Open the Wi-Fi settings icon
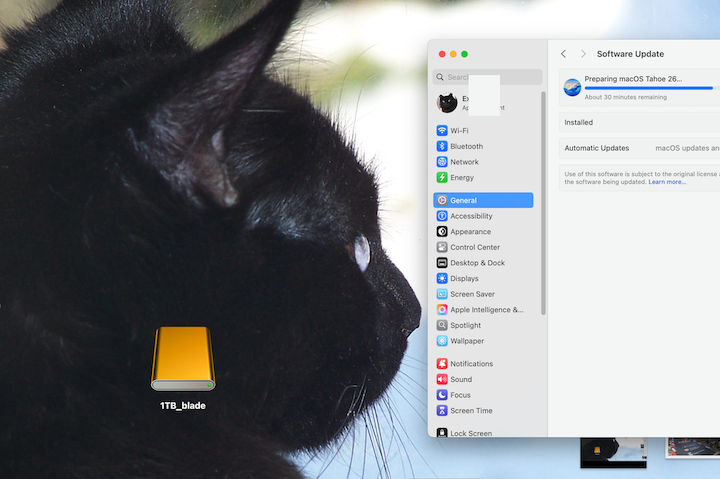The height and width of the screenshot is (479, 720). pos(442,130)
